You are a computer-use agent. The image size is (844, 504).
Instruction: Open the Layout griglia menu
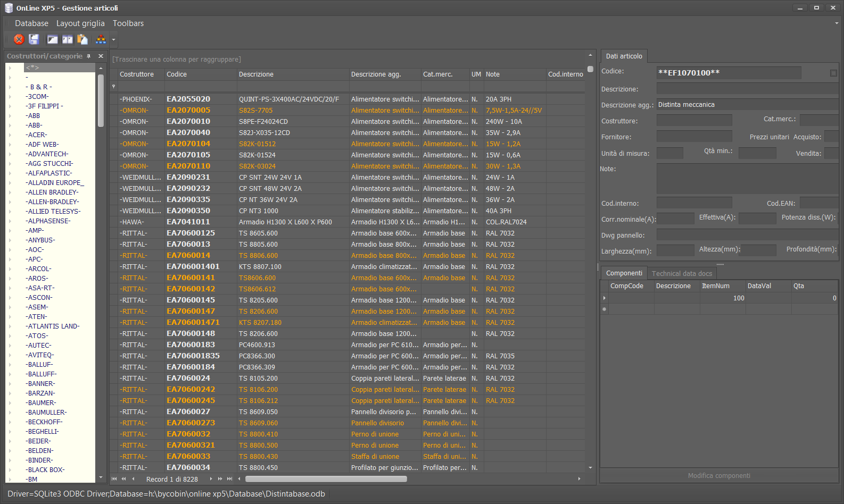coord(80,23)
